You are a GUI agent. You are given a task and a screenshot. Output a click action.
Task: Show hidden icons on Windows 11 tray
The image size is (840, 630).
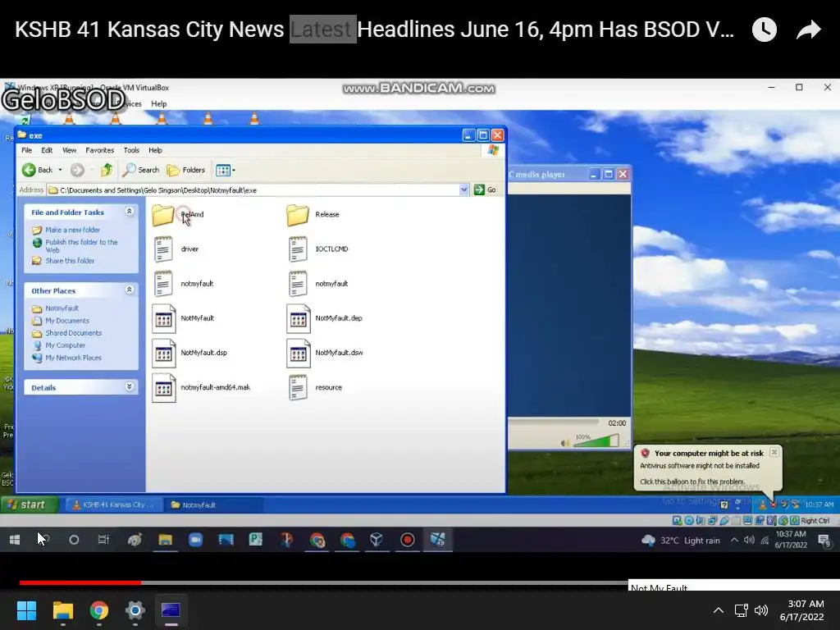719,609
